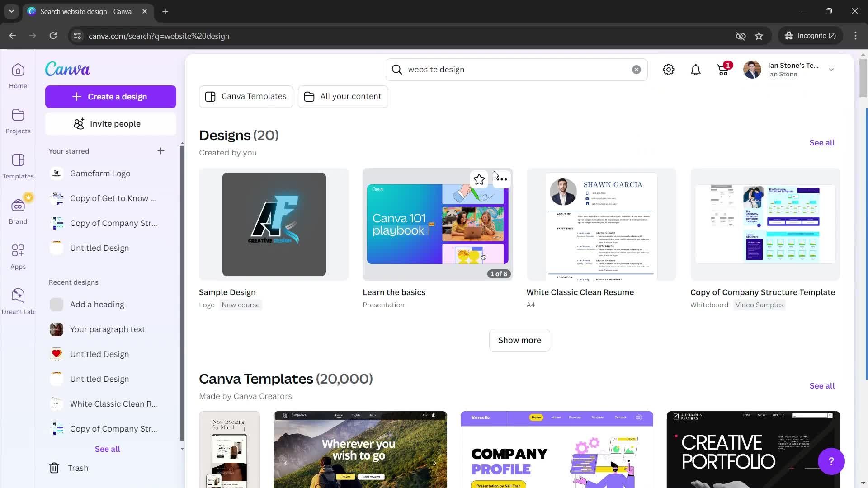Image resolution: width=868 pixels, height=488 pixels.
Task: Click Show more designs button
Action: point(519,340)
